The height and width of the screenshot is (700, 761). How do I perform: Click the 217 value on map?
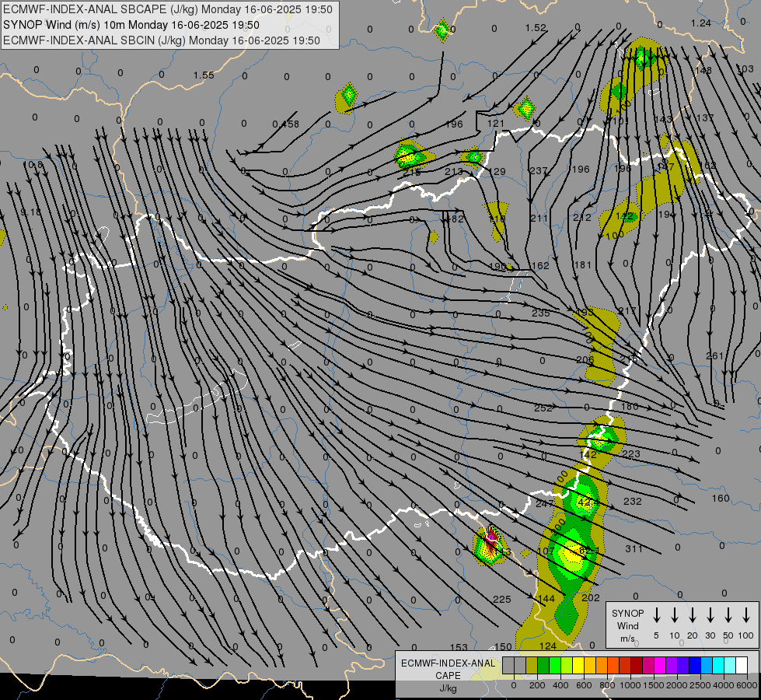click(627, 311)
